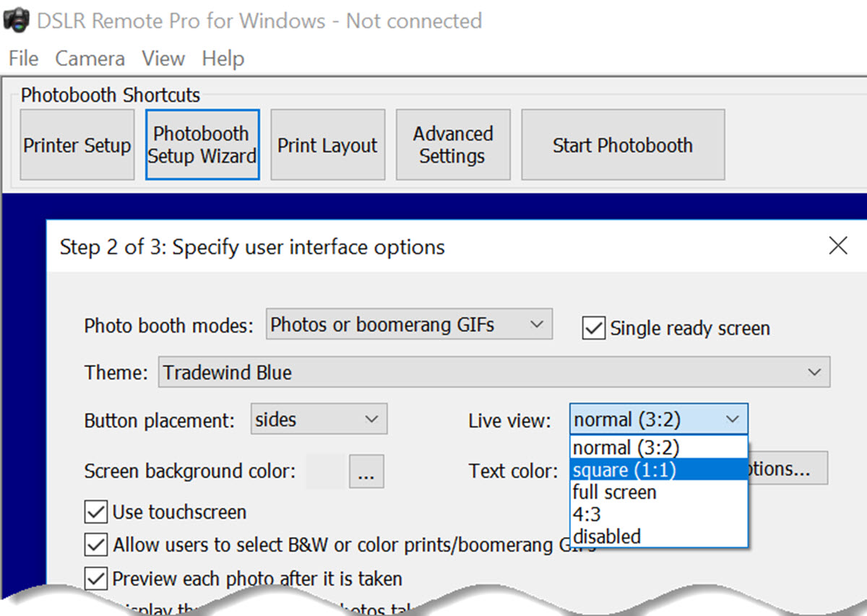Select square (1:1) live view option

click(x=659, y=470)
